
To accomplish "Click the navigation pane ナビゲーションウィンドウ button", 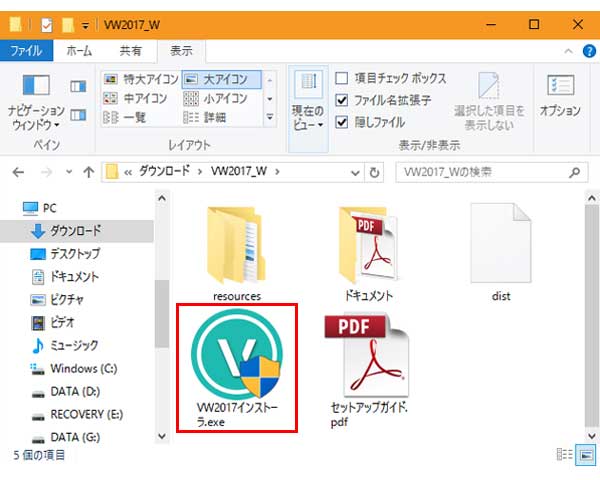I will pyautogui.click(x=36, y=102).
